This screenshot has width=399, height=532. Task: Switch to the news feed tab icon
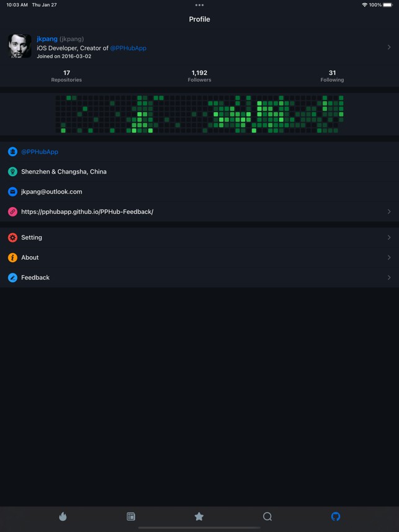(x=131, y=516)
